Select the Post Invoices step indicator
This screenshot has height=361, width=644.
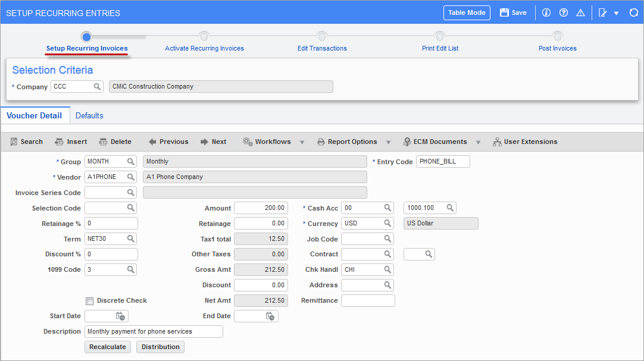click(x=557, y=36)
